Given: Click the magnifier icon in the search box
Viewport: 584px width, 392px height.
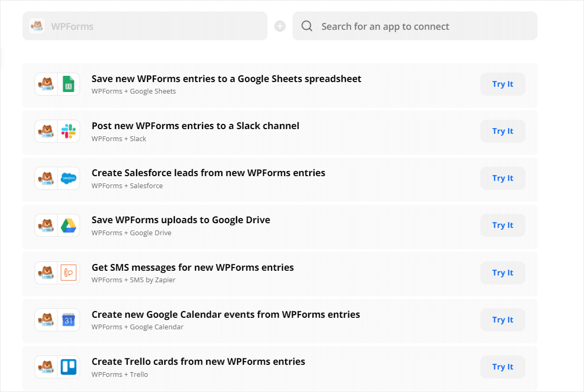Looking at the screenshot, I should [x=307, y=26].
